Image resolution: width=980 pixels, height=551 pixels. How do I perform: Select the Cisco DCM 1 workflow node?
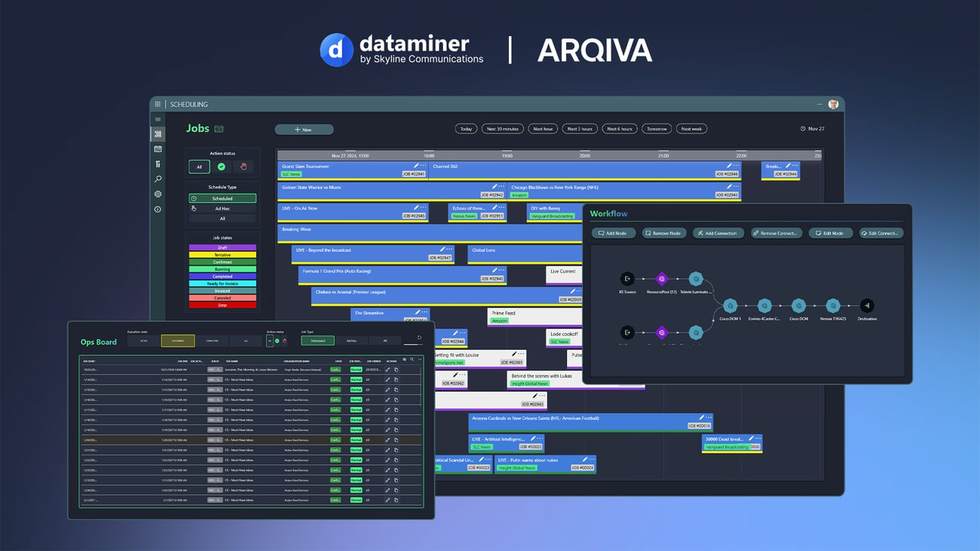(730, 305)
